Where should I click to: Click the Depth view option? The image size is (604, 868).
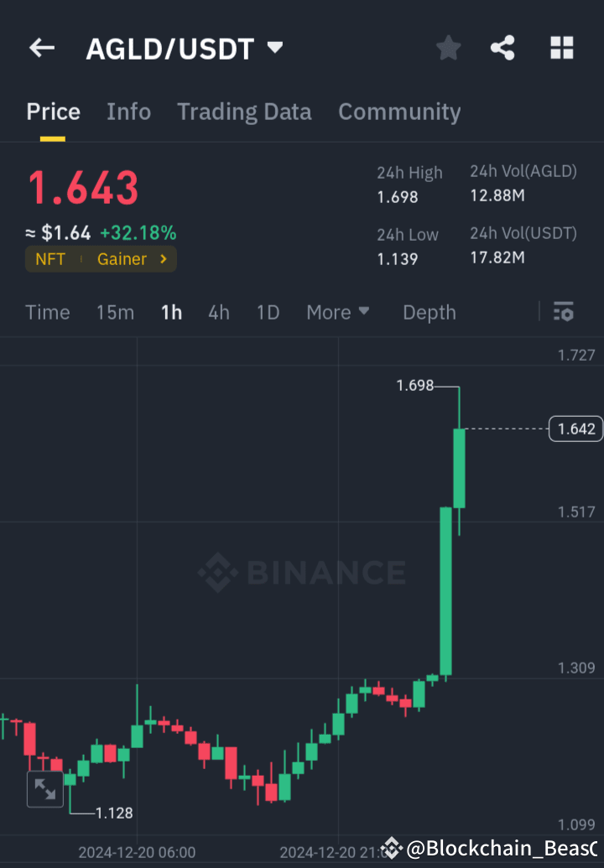pos(429,312)
